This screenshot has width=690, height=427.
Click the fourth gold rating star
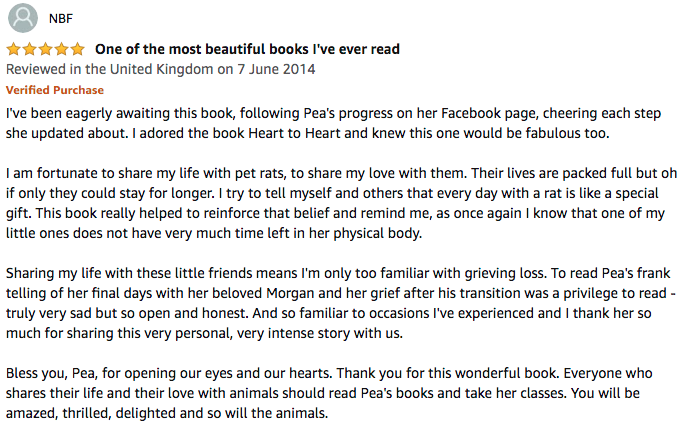tap(61, 49)
